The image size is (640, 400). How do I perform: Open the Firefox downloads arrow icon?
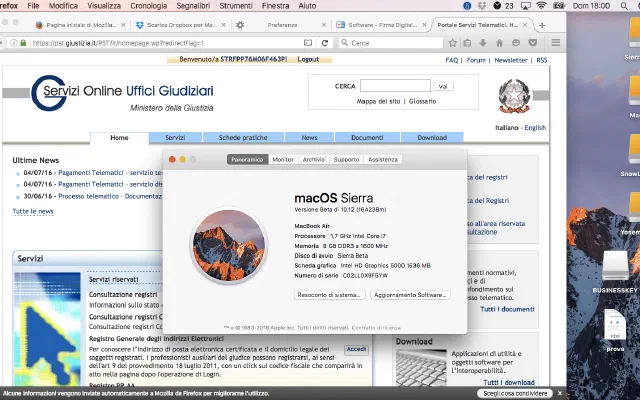(x=483, y=43)
